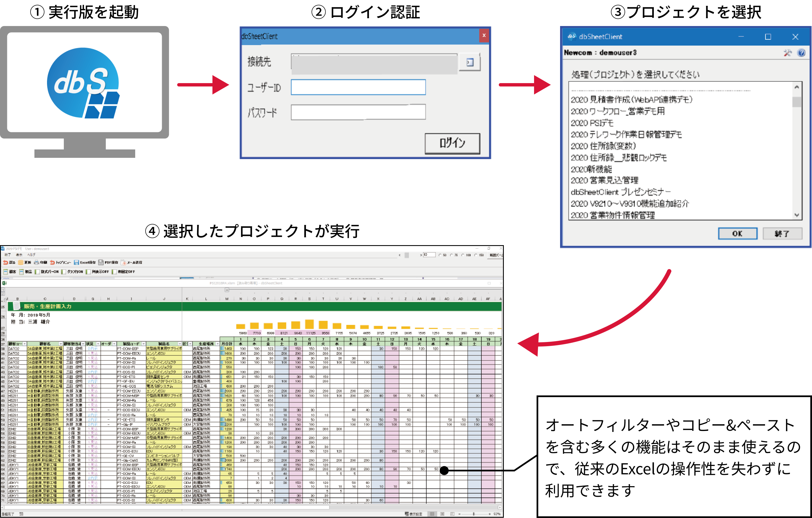The image size is (812, 518).
Task: Click the browse icon beside 接続先 field
Action: pos(470,62)
